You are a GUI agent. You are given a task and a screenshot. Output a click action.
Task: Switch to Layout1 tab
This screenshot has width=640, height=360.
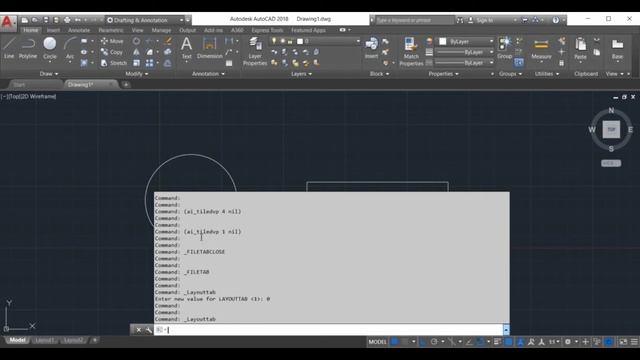click(44, 340)
